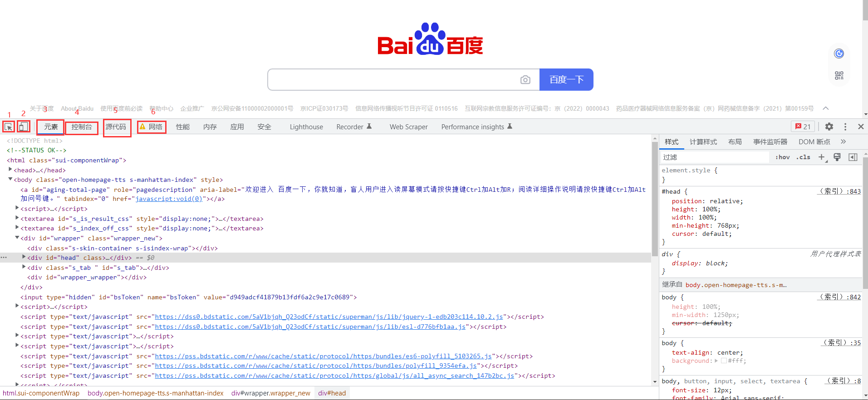
Task: Click the QR code icon on the page
Action: 839,75
